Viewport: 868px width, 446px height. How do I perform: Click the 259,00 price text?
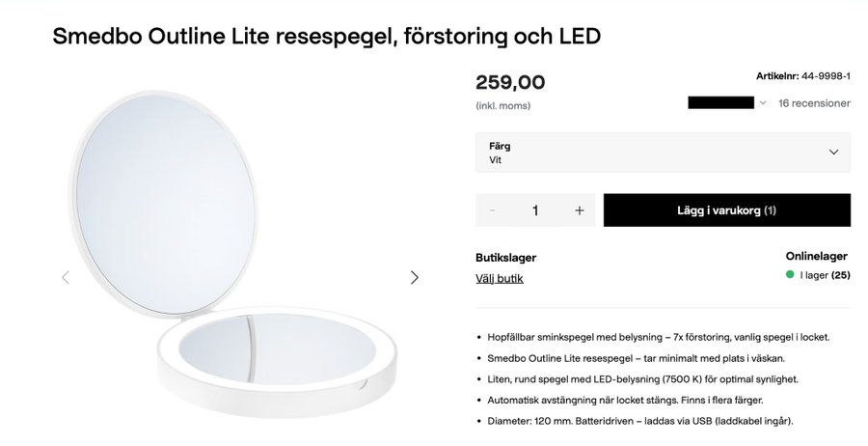click(x=510, y=83)
